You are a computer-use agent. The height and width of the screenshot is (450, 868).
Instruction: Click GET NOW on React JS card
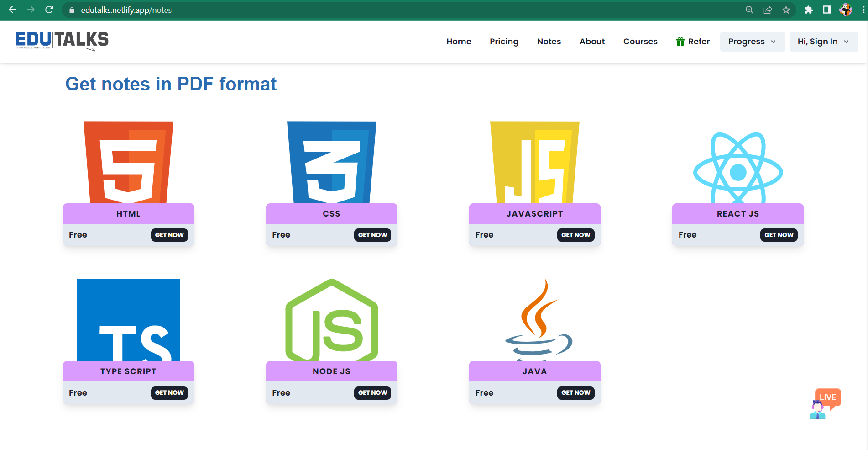(x=779, y=235)
